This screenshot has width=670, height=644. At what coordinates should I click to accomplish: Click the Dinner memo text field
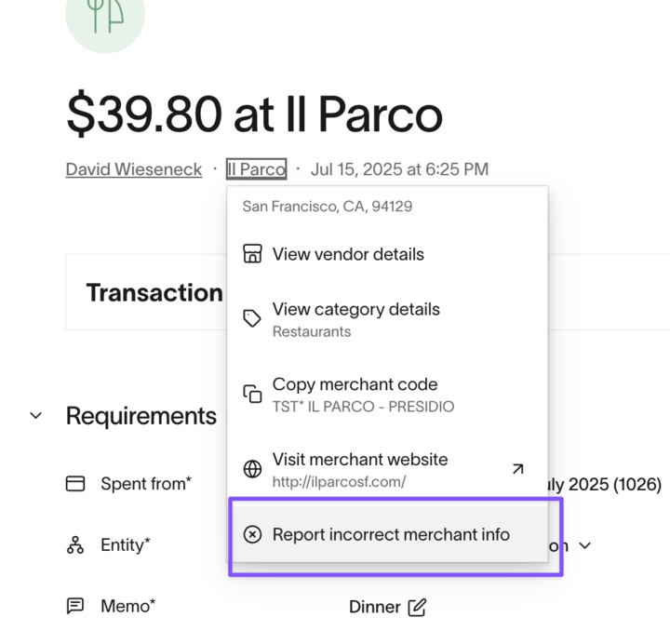click(x=375, y=608)
